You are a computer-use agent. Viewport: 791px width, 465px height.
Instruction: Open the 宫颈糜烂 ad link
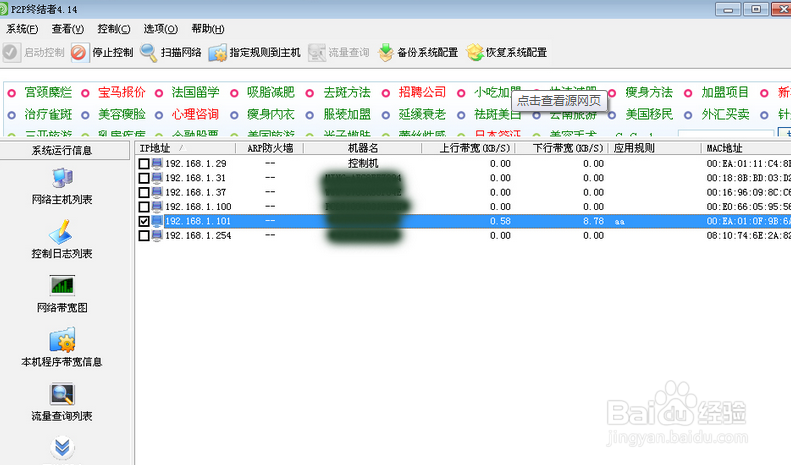click(x=48, y=92)
